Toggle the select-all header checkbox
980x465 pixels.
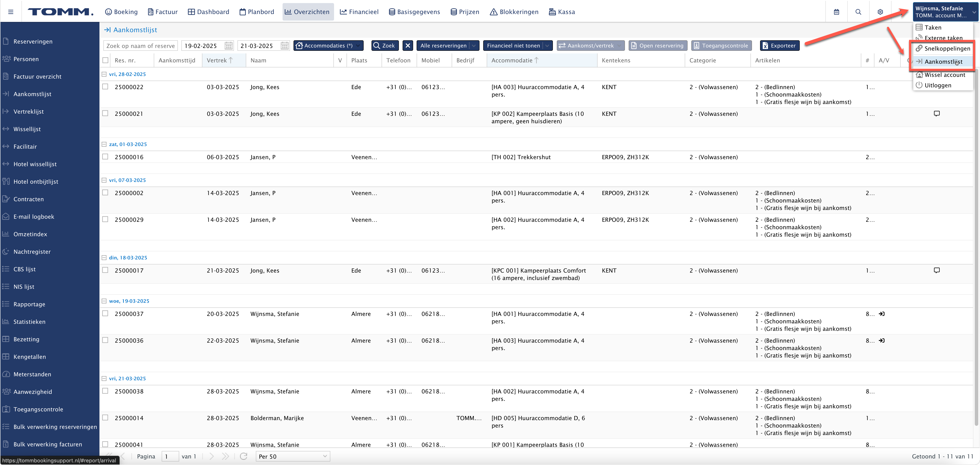click(105, 60)
